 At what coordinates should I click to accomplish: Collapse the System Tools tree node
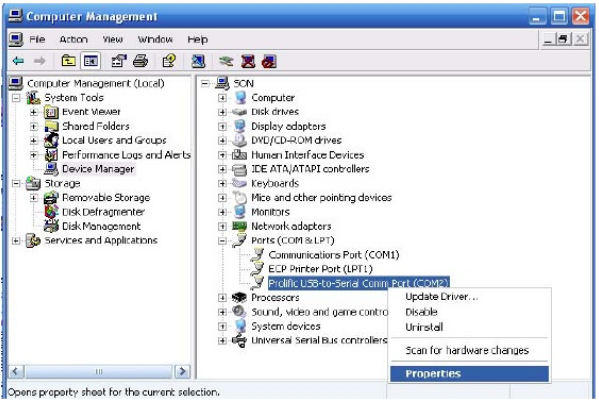tap(16, 98)
